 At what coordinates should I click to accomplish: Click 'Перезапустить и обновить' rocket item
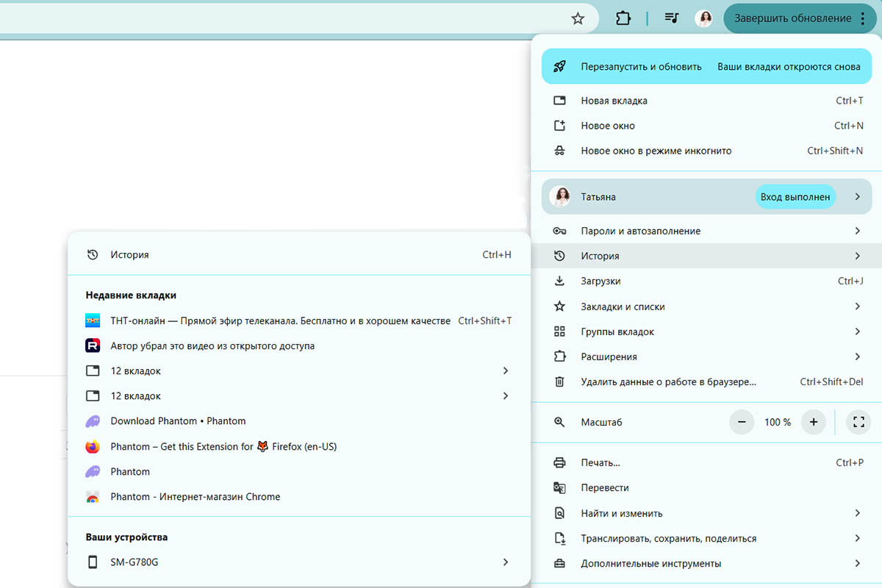706,66
